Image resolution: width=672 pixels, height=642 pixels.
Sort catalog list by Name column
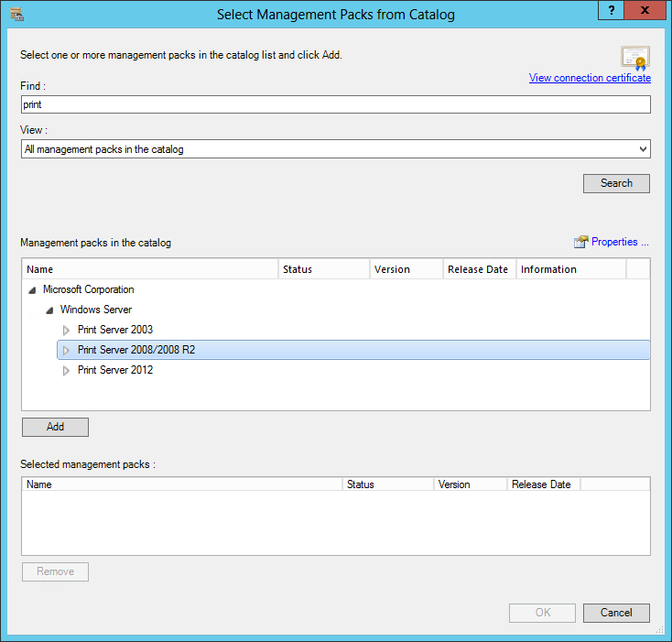[150, 269]
